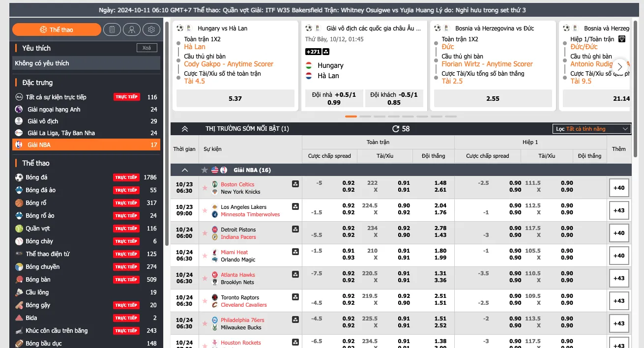644x348 pixels.
Task: Expand +40 more markets for Pistons vs Pacers
Action: point(619,233)
